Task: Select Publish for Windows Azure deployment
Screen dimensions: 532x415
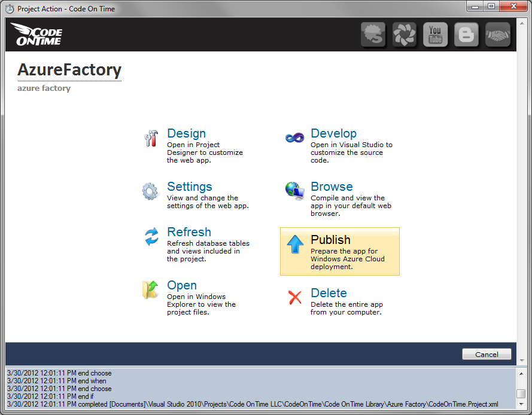Action: pyautogui.click(x=339, y=251)
